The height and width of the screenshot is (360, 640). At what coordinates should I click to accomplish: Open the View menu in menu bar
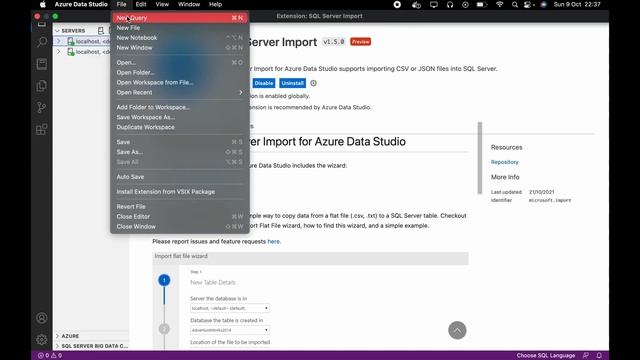coord(162,4)
